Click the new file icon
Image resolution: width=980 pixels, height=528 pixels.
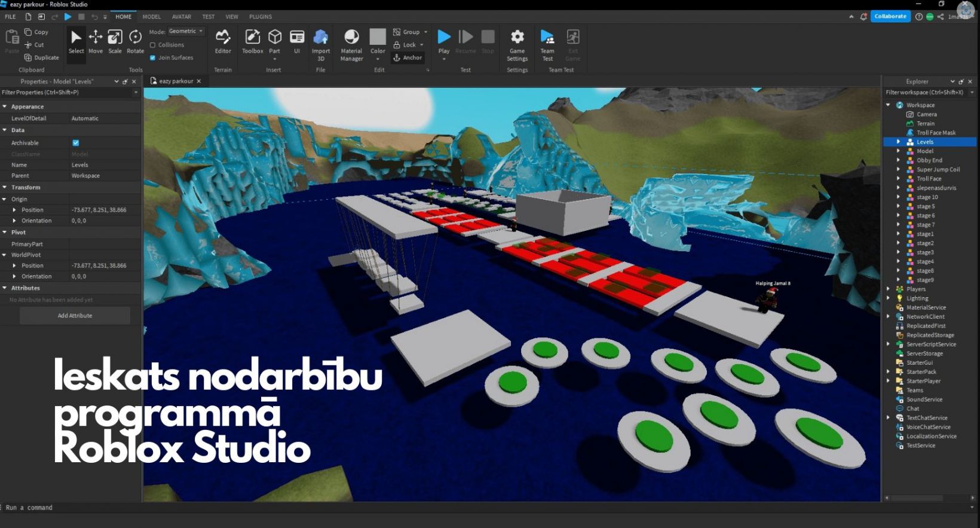[x=28, y=17]
